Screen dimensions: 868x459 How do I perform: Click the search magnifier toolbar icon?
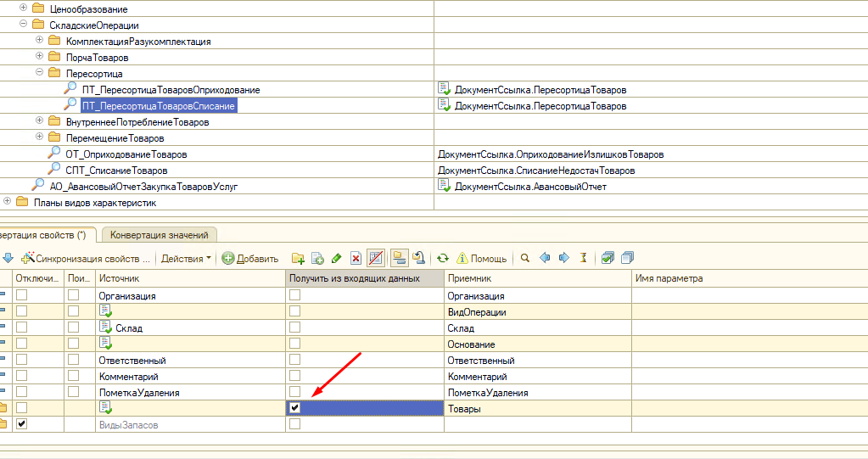525,259
